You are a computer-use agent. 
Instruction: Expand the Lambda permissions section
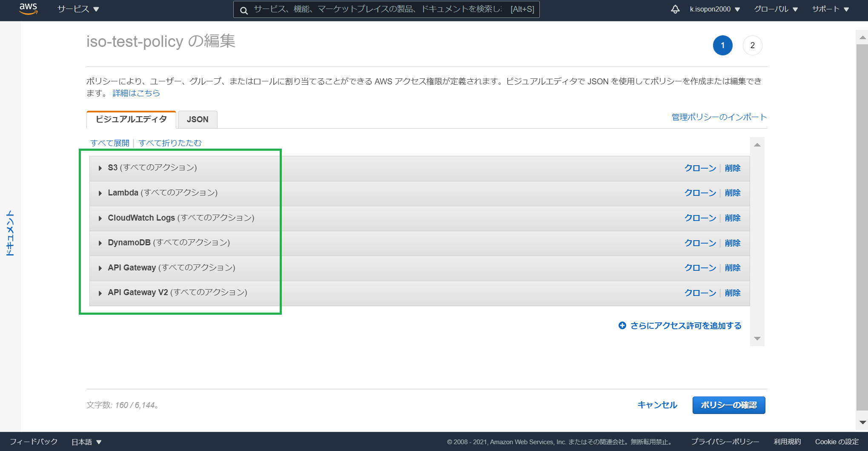[100, 192]
